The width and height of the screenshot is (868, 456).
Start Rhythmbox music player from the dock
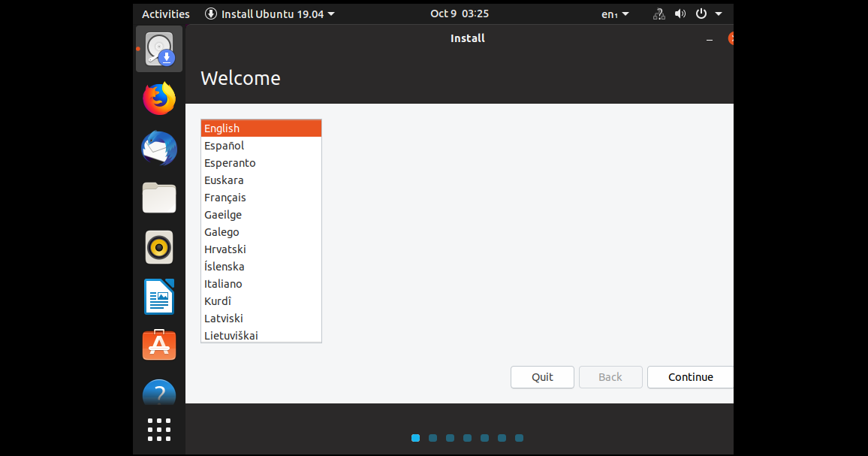pos(159,247)
